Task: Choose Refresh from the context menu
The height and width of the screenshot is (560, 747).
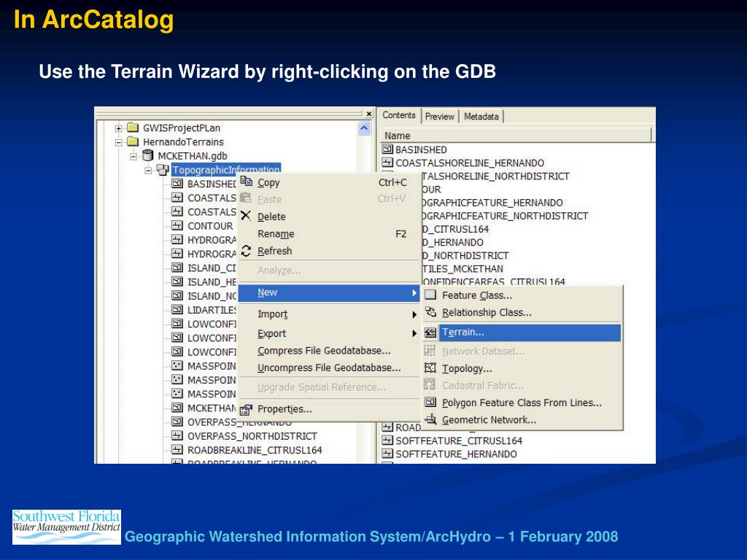Action: pos(329,251)
